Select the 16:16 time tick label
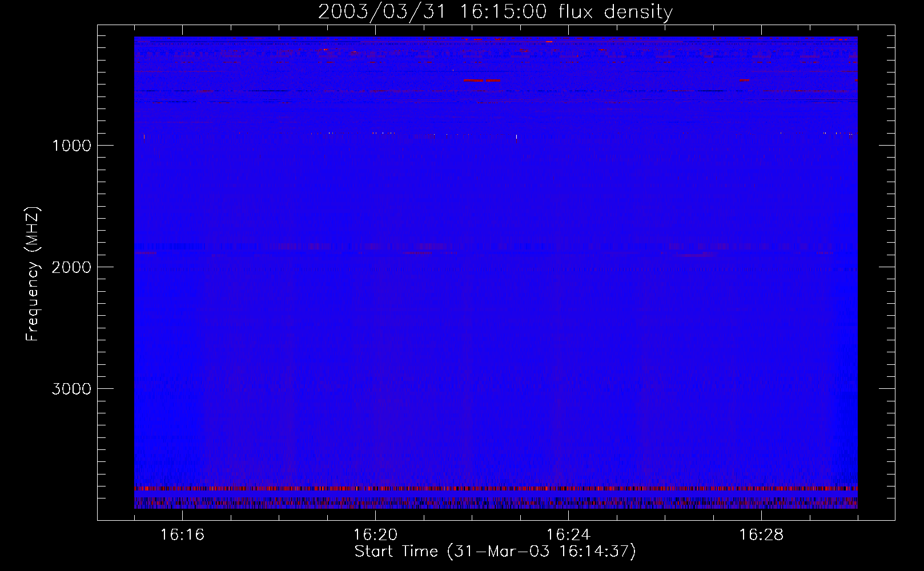The width and height of the screenshot is (924, 571). (x=182, y=535)
